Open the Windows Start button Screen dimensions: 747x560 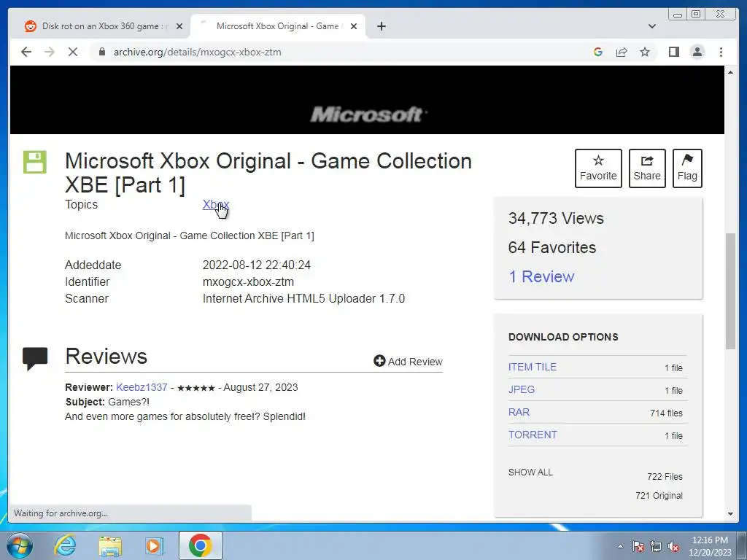(x=20, y=545)
